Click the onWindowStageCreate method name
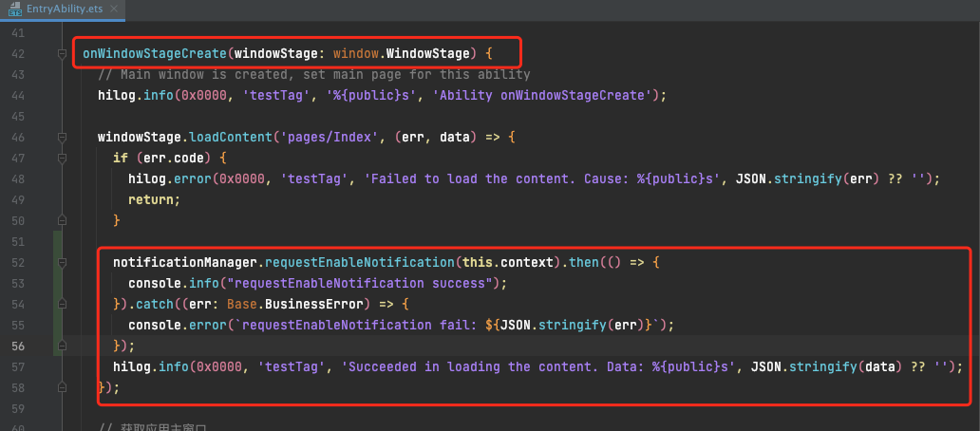Image resolution: width=980 pixels, height=431 pixels. coord(155,54)
